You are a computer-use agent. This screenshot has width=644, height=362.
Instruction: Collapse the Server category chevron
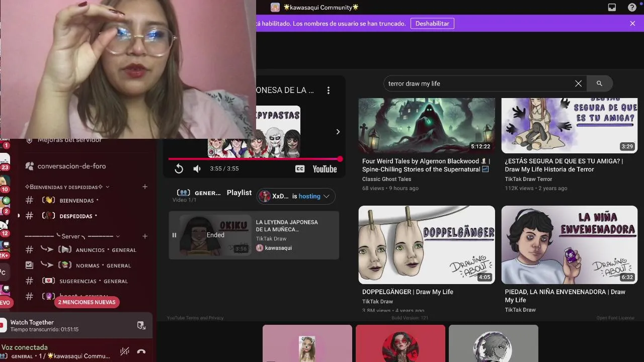(118, 236)
